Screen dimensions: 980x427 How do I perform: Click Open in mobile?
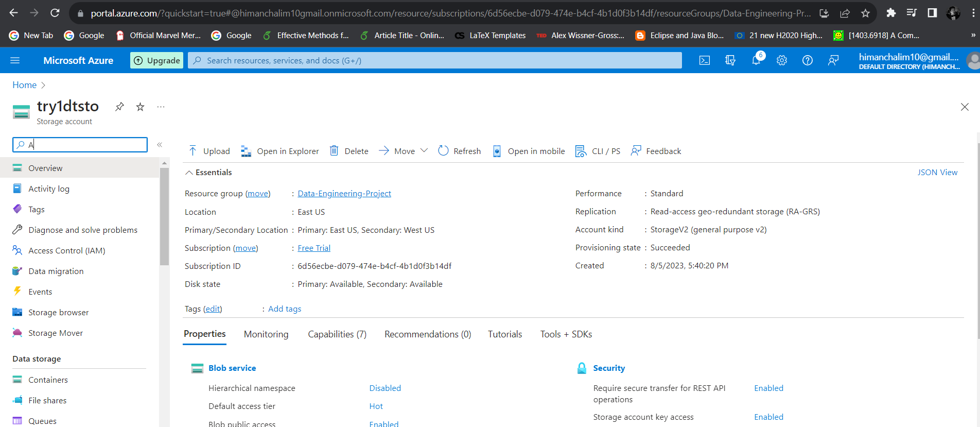click(x=529, y=151)
